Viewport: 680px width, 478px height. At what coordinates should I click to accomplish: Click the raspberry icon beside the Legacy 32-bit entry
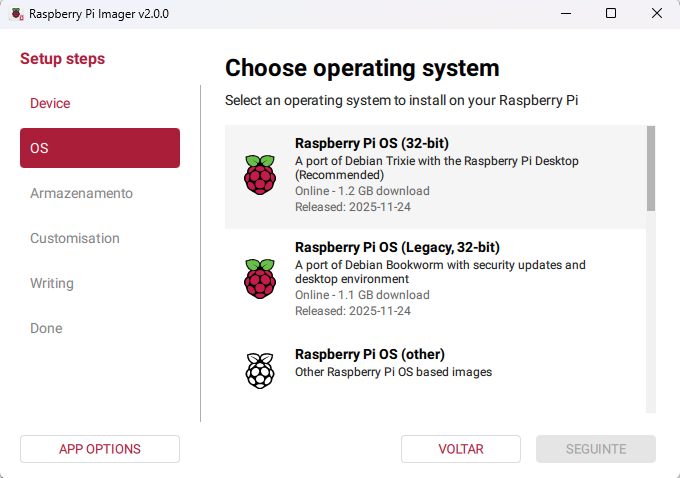(259, 278)
